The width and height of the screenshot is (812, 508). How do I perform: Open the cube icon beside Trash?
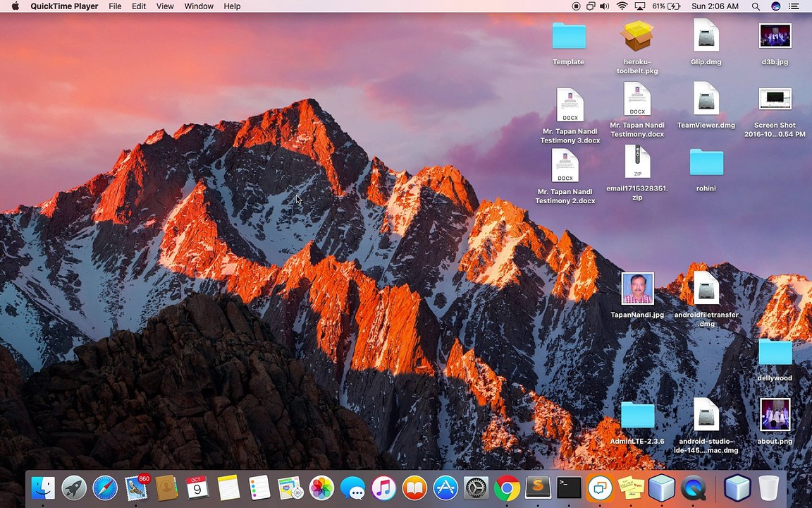pos(737,488)
